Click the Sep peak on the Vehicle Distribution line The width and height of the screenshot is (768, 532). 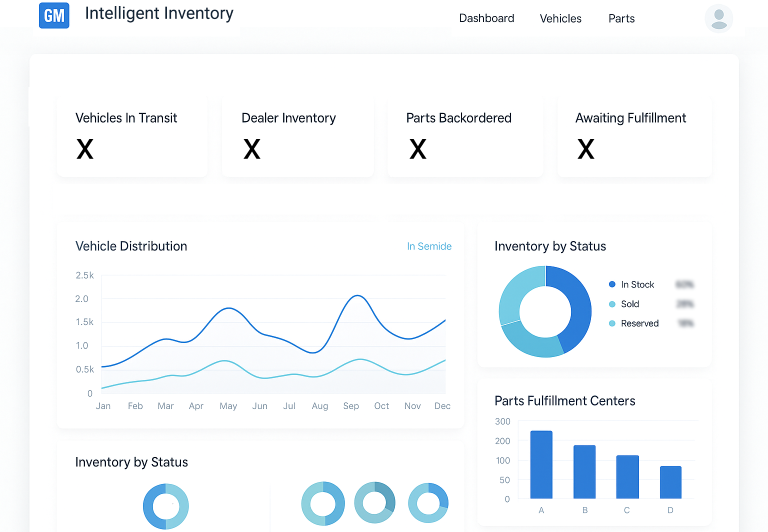point(357,296)
